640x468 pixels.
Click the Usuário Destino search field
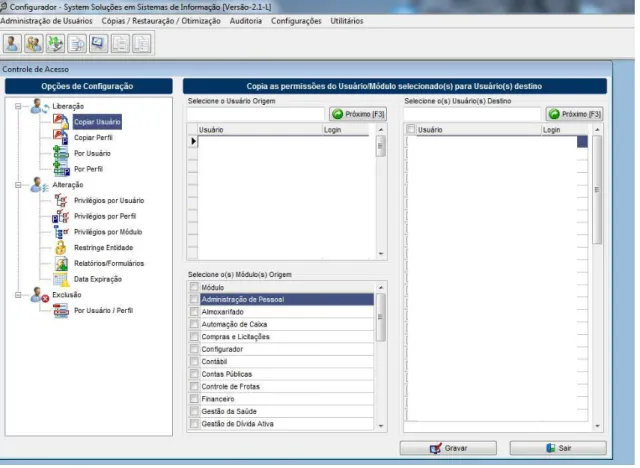[x=473, y=114]
